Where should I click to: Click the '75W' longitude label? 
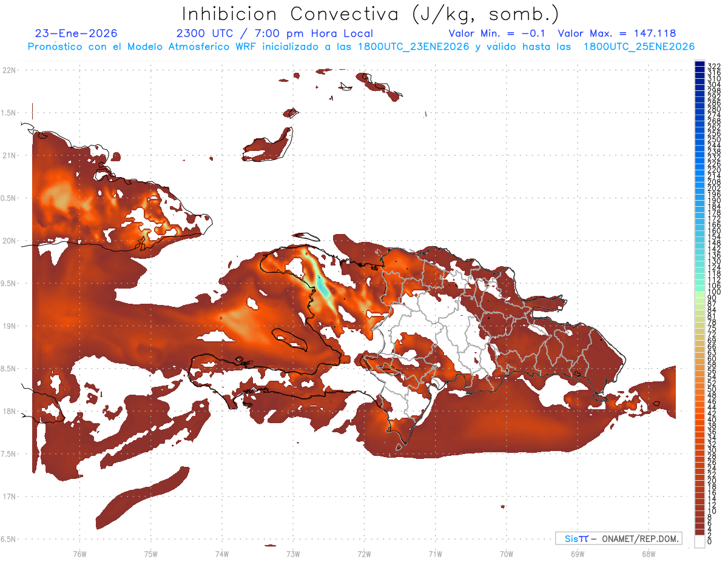tap(150, 554)
